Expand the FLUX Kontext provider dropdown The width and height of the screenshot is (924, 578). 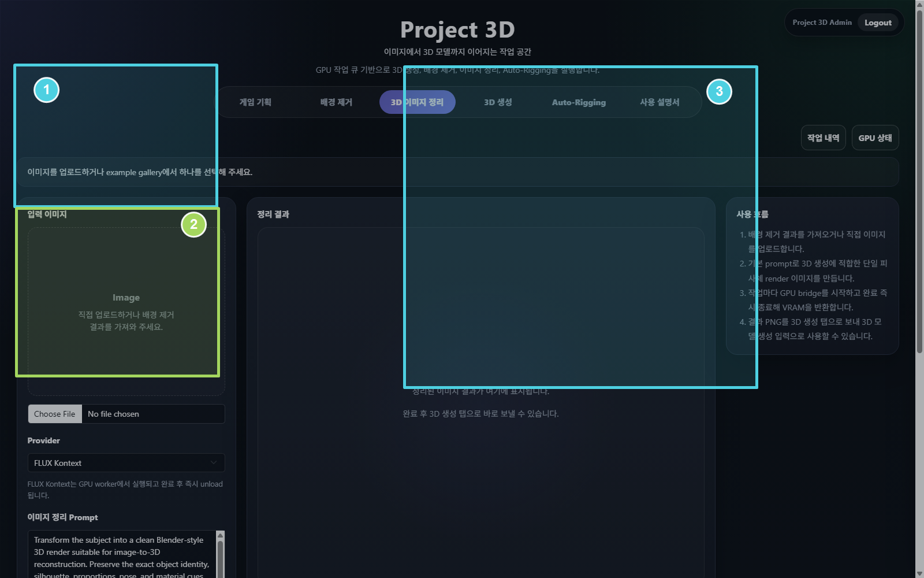click(126, 463)
